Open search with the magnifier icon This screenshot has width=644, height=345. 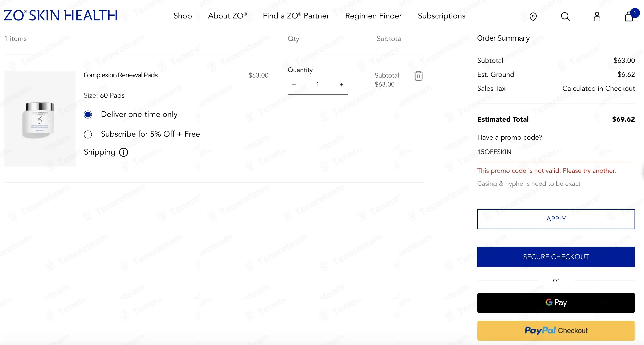tap(565, 16)
